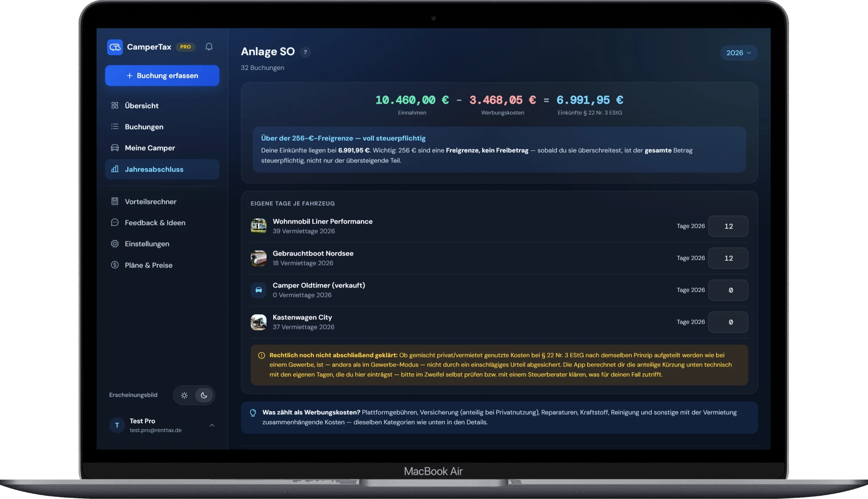Click Buchung erfassen button
This screenshot has width=868, height=499.
click(x=162, y=76)
